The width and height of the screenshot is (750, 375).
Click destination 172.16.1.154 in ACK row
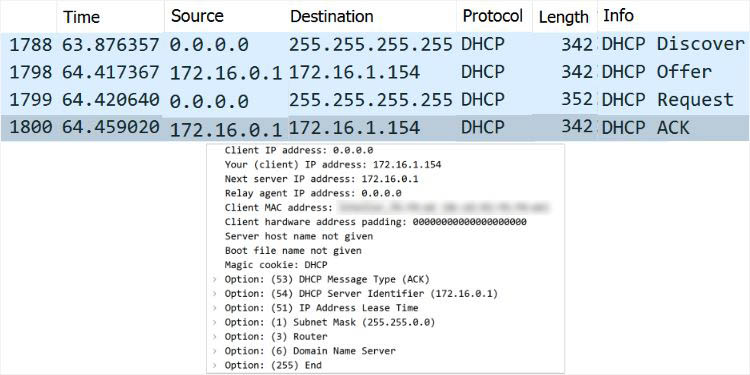click(354, 128)
